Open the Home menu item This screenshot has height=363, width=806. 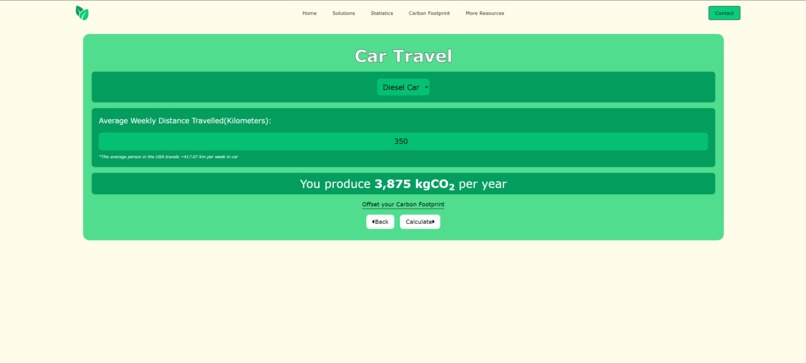click(309, 13)
